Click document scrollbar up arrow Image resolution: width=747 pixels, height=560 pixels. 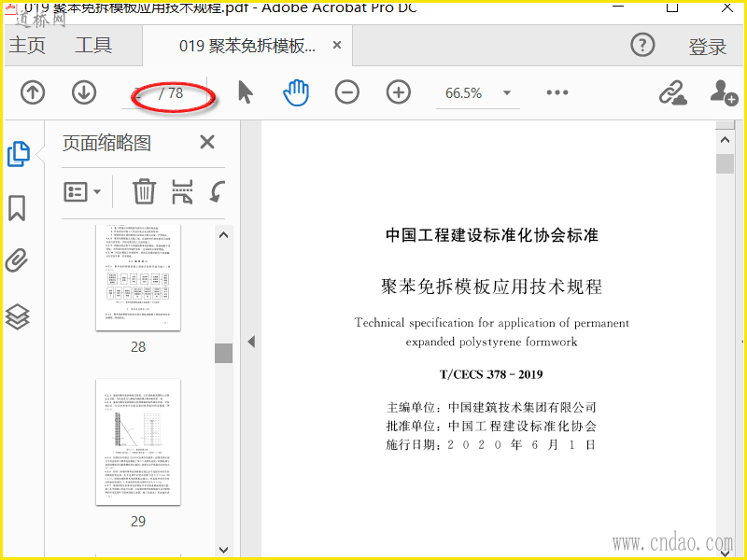pyautogui.click(x=726, y=140)
